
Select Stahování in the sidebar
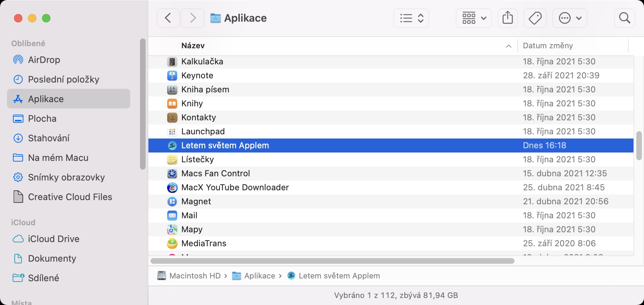49,138
